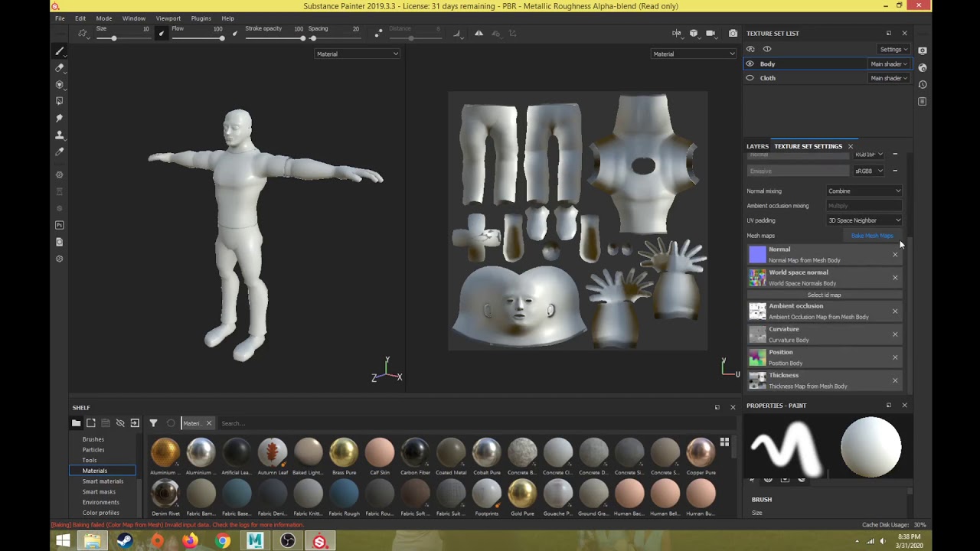Select the Smudge tool
This screenshot has height=551, width=980.
[59, 118]
